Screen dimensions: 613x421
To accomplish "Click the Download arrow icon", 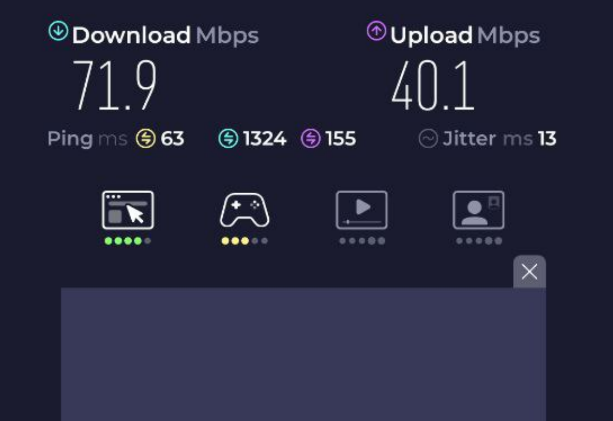I will point(58,31).
